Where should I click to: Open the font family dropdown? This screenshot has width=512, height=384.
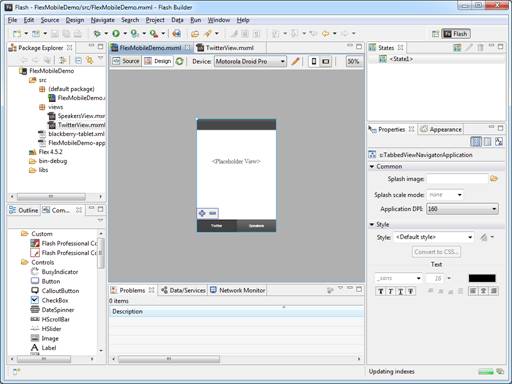398,278
